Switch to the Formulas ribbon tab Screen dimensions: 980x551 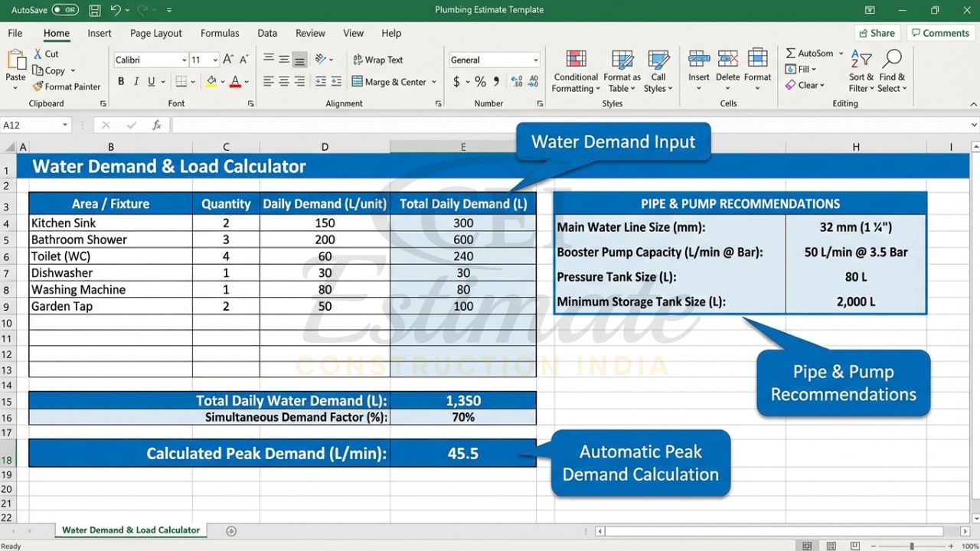[x=220, y=33]
